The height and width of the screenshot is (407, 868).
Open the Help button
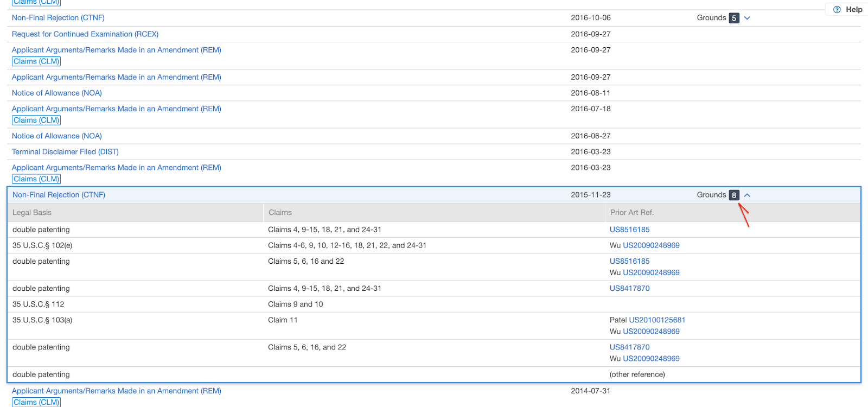click(847, 9)
